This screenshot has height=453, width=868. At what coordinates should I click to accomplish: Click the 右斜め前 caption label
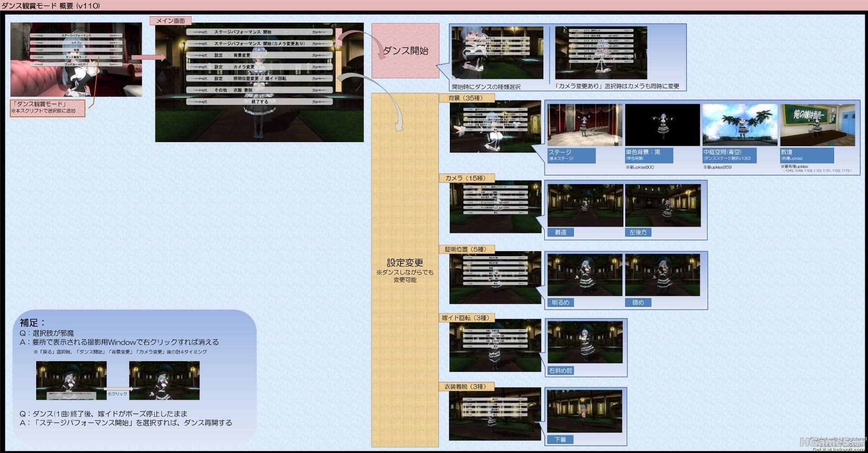pos(561,371)
